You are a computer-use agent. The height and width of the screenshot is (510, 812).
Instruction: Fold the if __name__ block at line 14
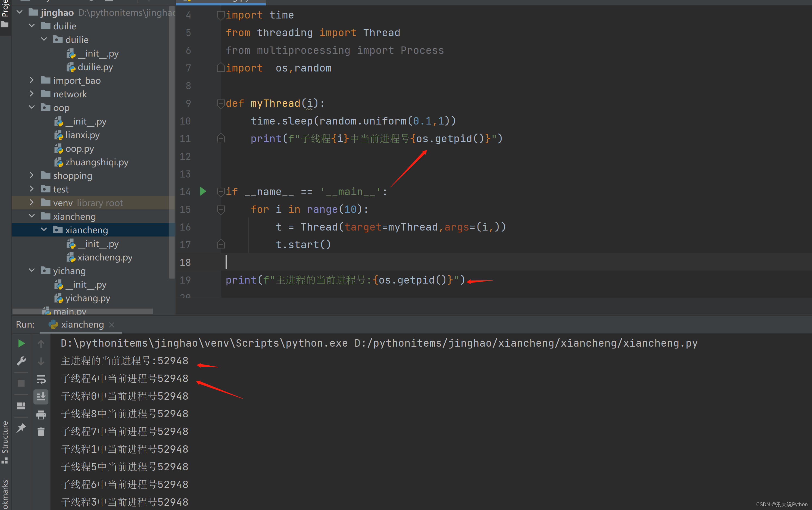221,192
